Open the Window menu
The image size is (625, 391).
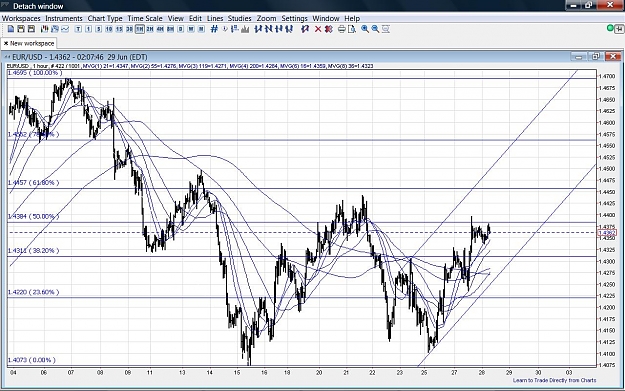(x=326, y=18)
